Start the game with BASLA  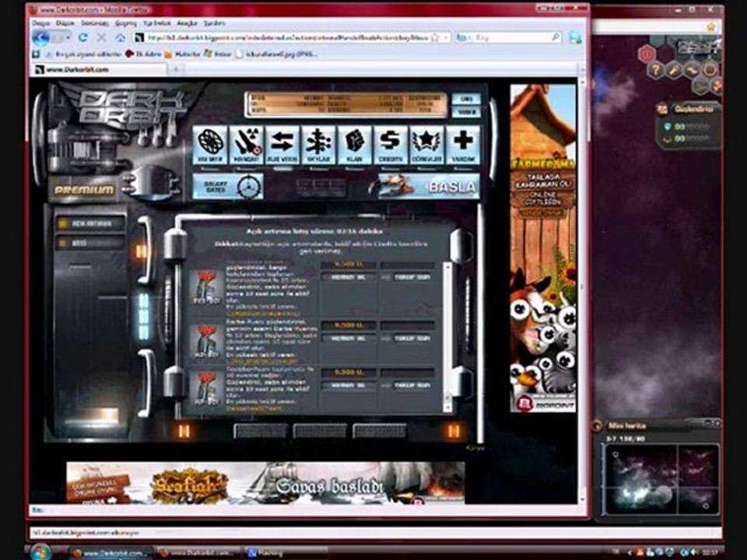(429, 186)
